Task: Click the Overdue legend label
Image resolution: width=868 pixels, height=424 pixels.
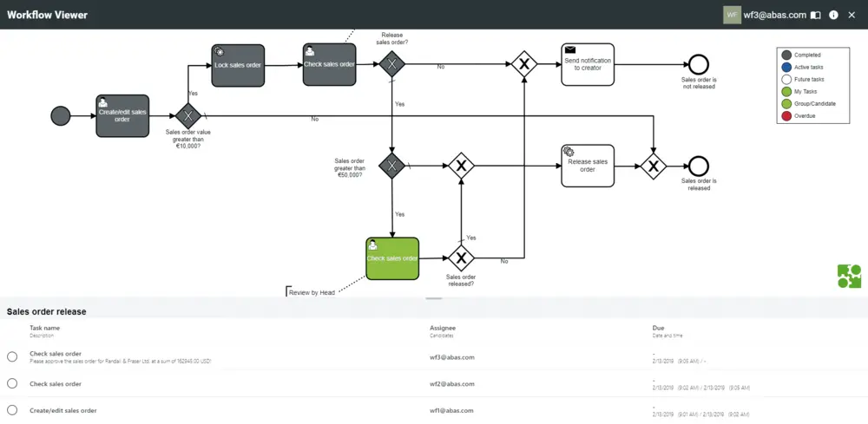Action: tap(805, 115)
